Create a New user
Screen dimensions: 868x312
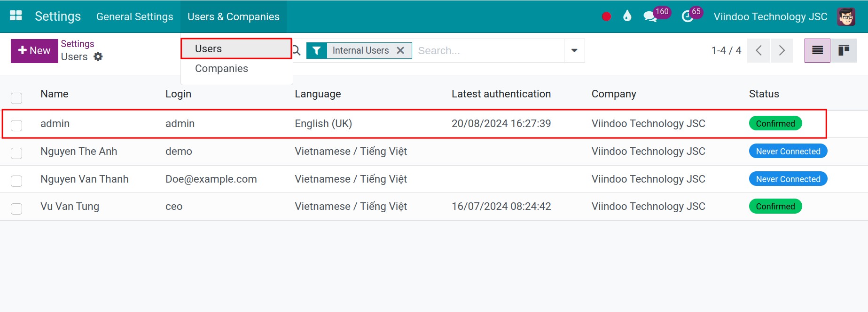tap(34, 50)
